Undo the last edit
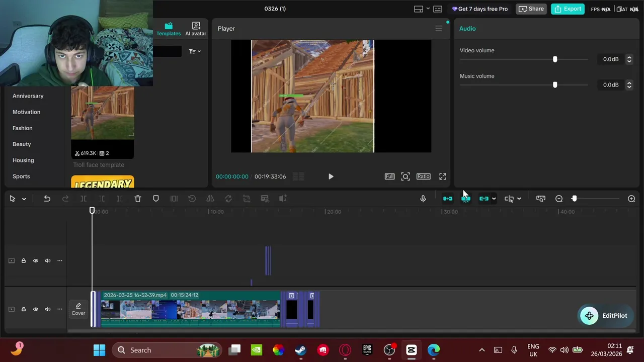 pyautogui.click(x=47, y=199)
